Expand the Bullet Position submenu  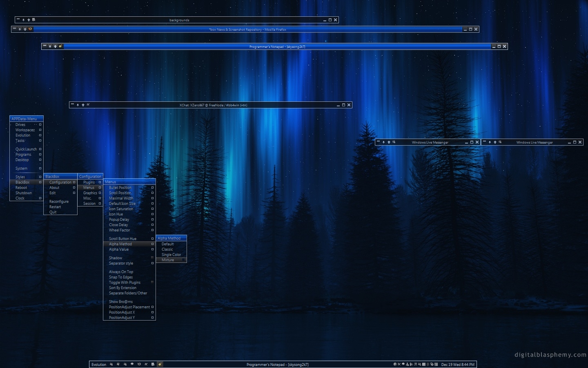click(x=120, y=188)
